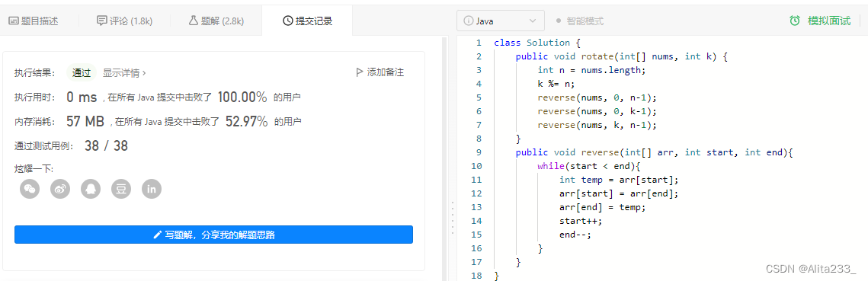Click line 13 arr[end] = temp
868x281 pixels.
click(602, 207)
